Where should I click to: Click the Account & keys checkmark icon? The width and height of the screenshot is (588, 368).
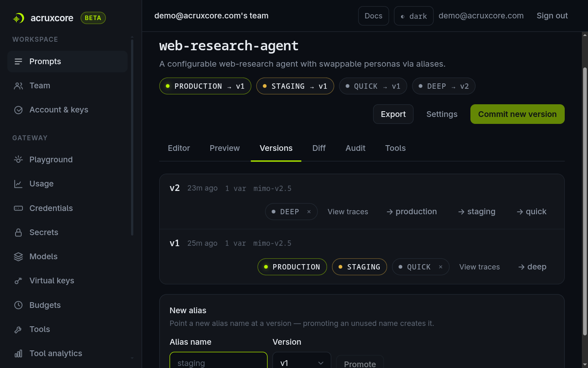coord(18,110)
